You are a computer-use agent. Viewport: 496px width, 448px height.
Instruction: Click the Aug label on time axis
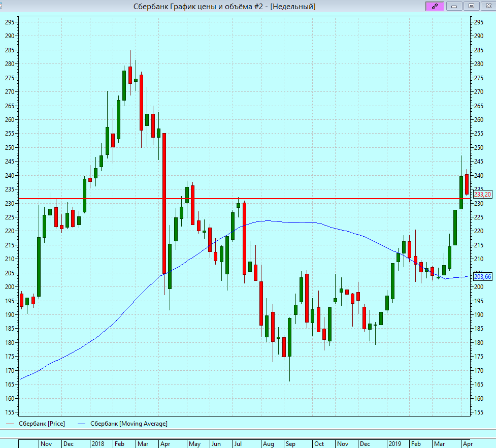pos(269,444)
